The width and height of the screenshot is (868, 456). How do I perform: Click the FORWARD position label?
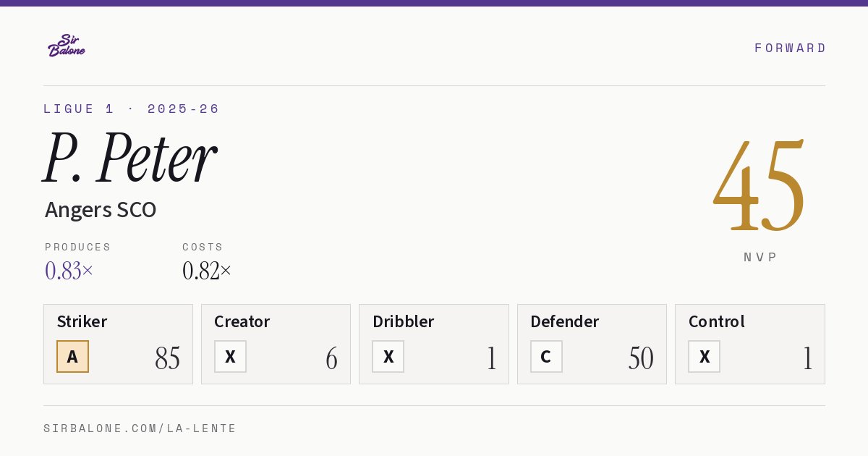[790, 48]
